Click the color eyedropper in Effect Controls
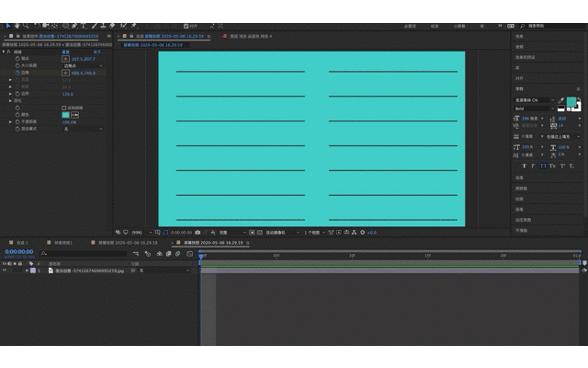 click(x=74, y=115)
